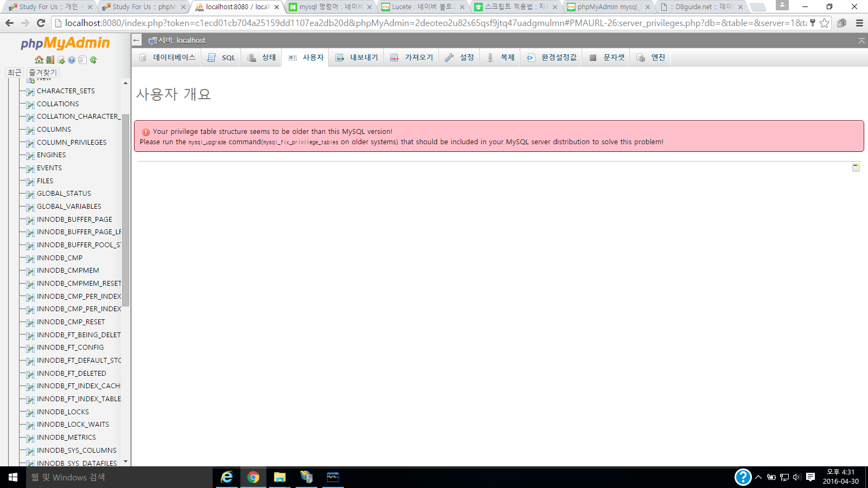The width and height of the screenshot is (868, 488).
Task: Click the 최근 recent tables button
Action: click(x=15, y=72)
